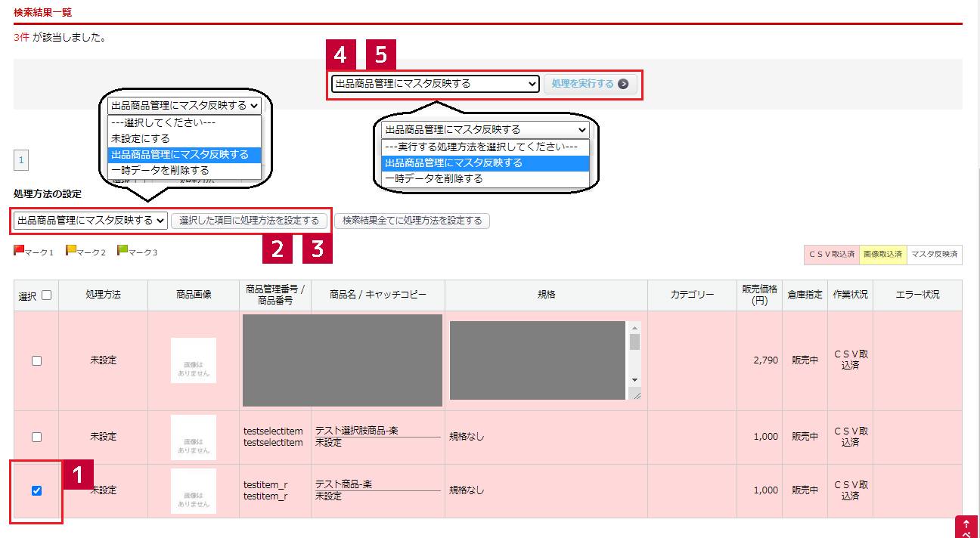The height and width of the screenshot is (538, 980).
Task: Toggle the 選択 select-all checkbox in header
Action: pyautogui.click(x=46, y=295)
